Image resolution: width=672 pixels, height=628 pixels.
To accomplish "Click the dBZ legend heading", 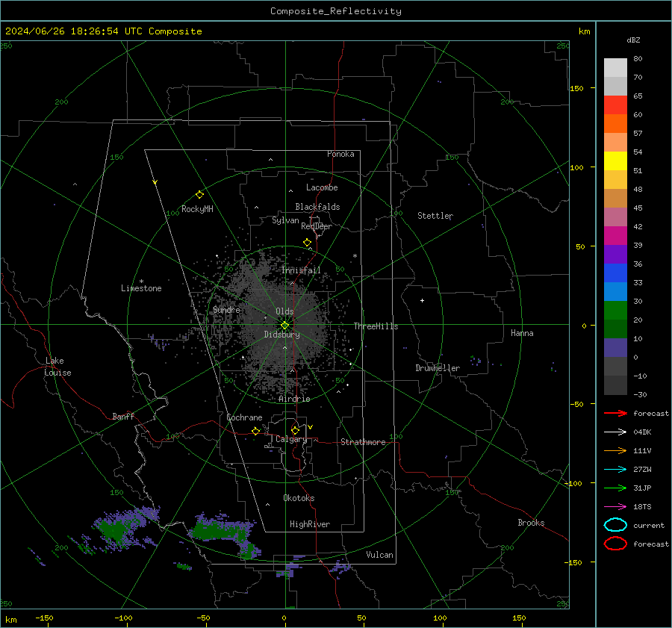I will coord(633,40).
